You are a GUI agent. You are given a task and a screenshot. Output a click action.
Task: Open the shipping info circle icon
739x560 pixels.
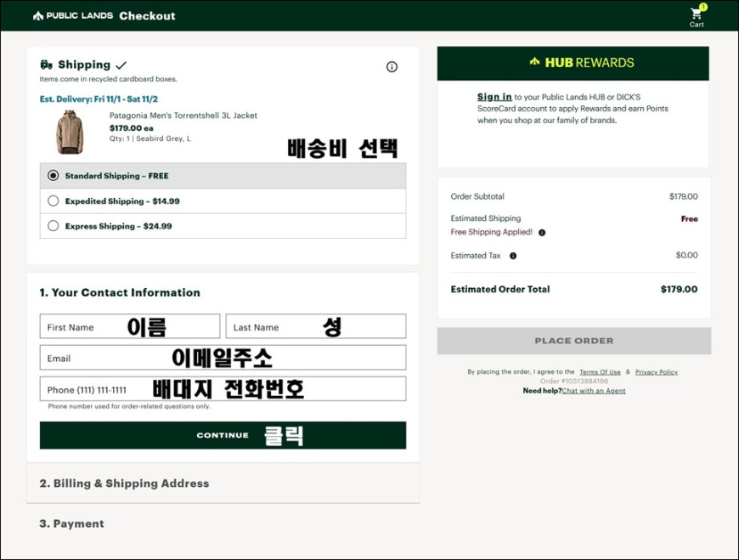click(392, 67)
